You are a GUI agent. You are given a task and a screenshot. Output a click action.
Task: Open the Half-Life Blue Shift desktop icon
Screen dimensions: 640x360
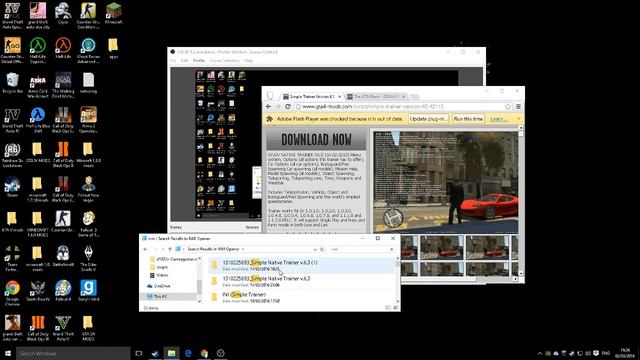tap(38, 120)
